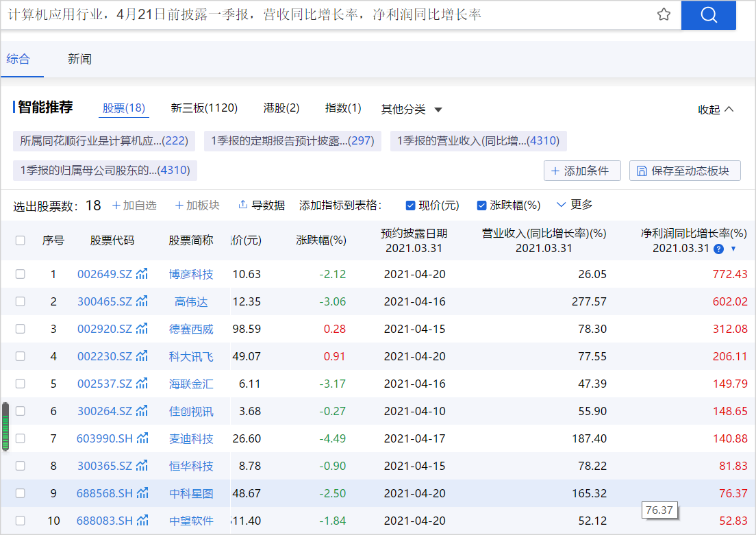Screen dimensions: 756x535
Task: Click condition tag 1季报的归属母公司股东的...(4310)
Action: (105, 171)
